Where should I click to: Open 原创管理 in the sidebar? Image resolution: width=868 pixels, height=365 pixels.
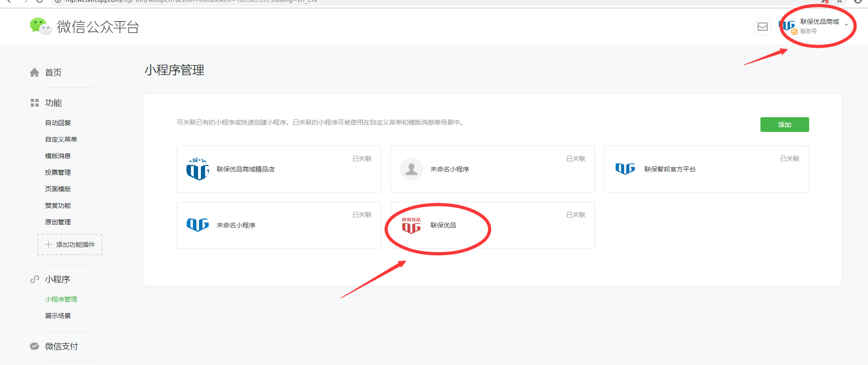(58, 222)
